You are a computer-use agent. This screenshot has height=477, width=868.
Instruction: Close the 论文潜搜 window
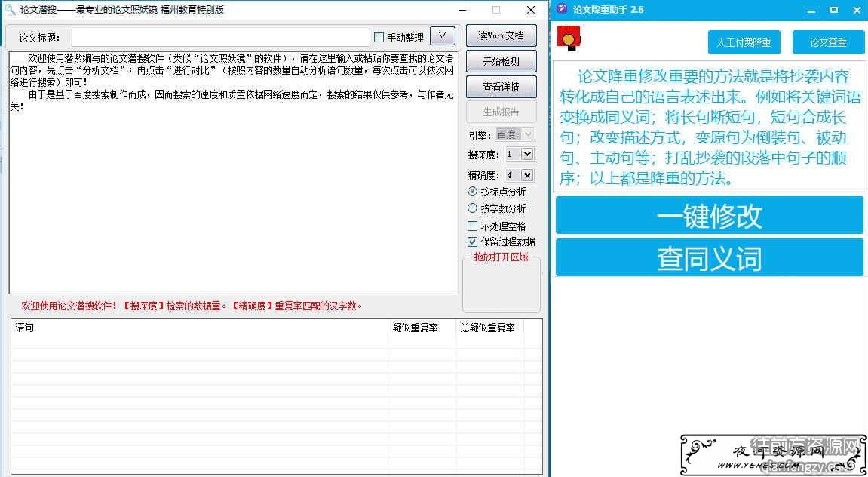point(531,10)
